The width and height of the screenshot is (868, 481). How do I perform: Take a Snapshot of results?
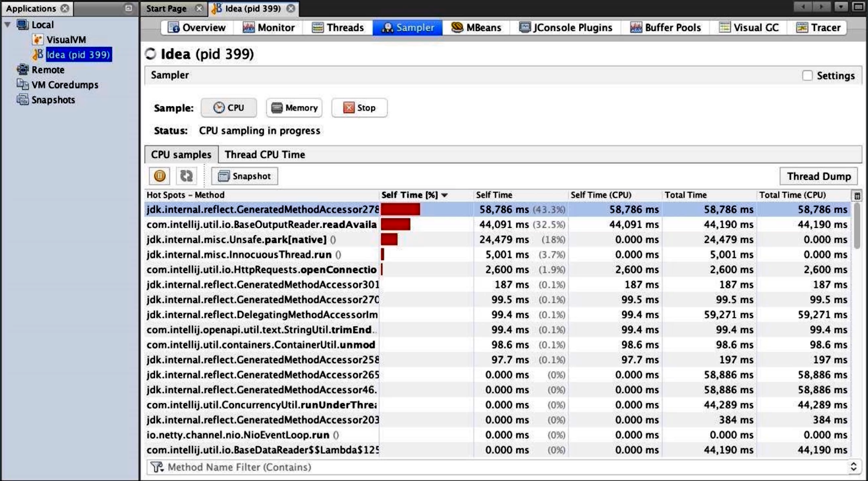[245, 176]
